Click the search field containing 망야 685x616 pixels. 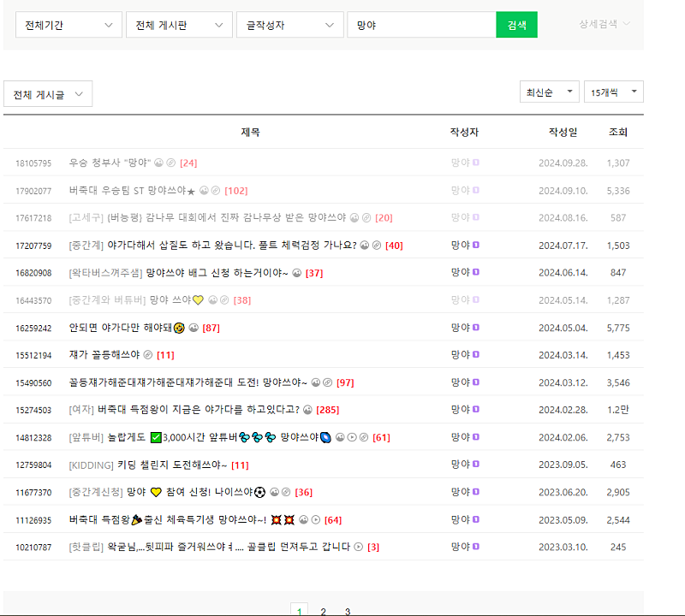pyautogui.click(x=420, y=25)
